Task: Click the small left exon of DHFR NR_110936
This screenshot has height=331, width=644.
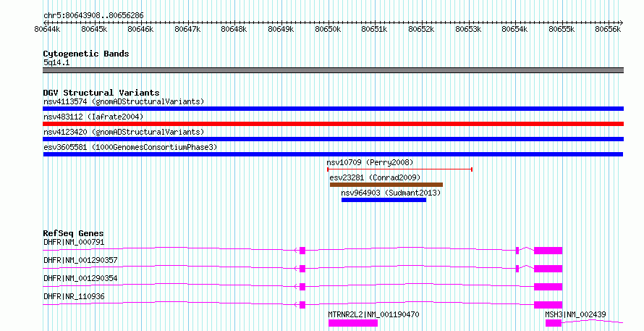Action: coord(302,305)
